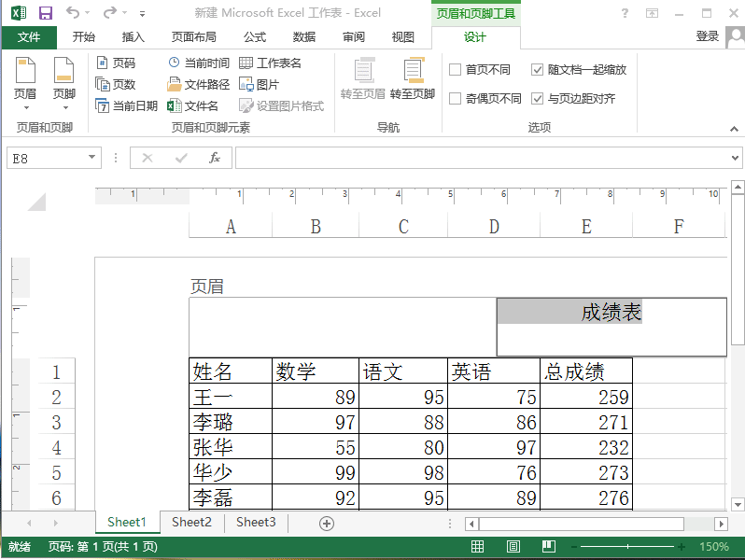Click 设置图片格式 format picture
Screen dimensions: 745x560
click(x=282, y=105)
